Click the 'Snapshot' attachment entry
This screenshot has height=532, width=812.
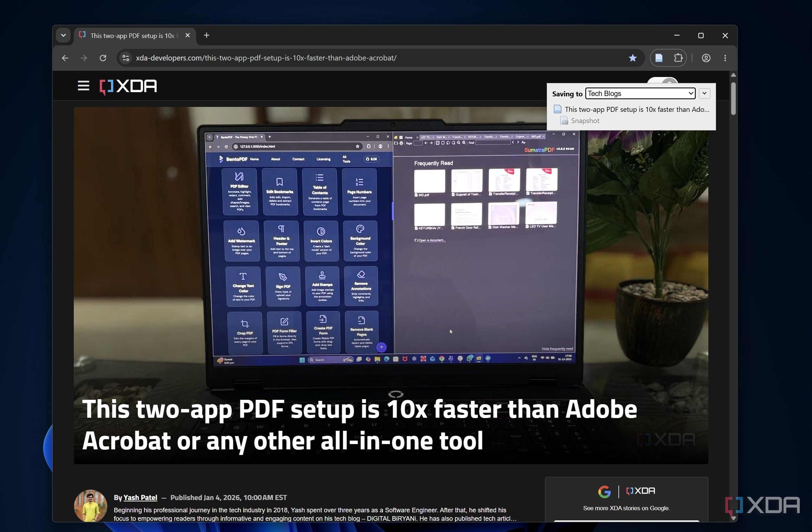(x=580, y=121)
